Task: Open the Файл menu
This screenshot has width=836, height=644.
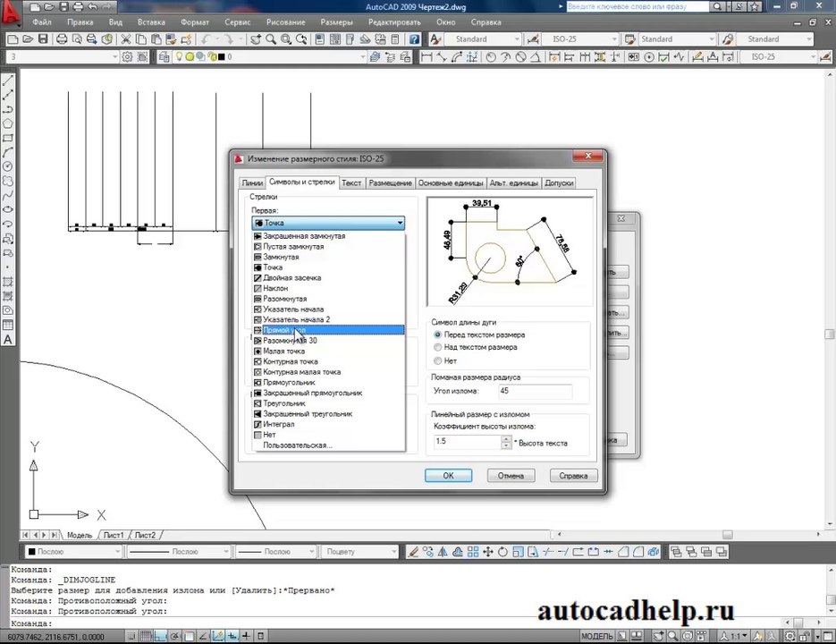Action: pyautogui.click(x=42, y=22)
